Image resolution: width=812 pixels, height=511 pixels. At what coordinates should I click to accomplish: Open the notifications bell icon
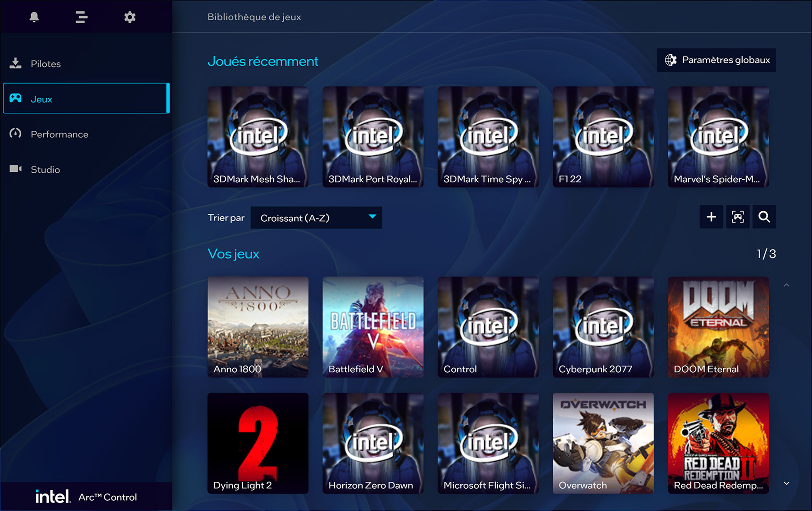point(34,17)
